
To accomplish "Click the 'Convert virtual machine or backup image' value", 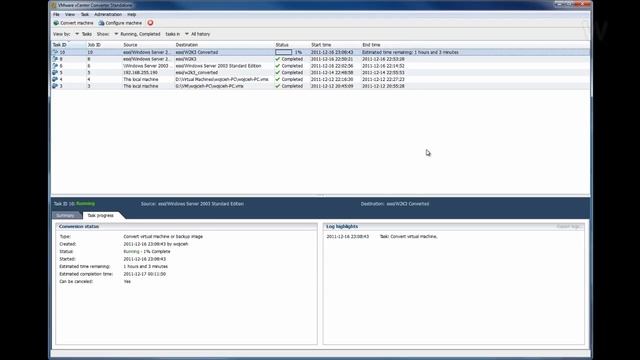I will pos(163,237).
